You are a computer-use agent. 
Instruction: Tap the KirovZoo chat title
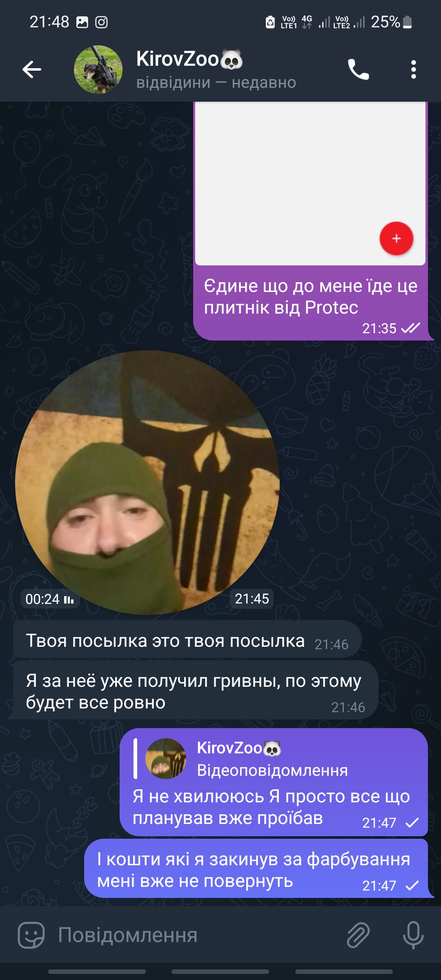click(189, 59)
